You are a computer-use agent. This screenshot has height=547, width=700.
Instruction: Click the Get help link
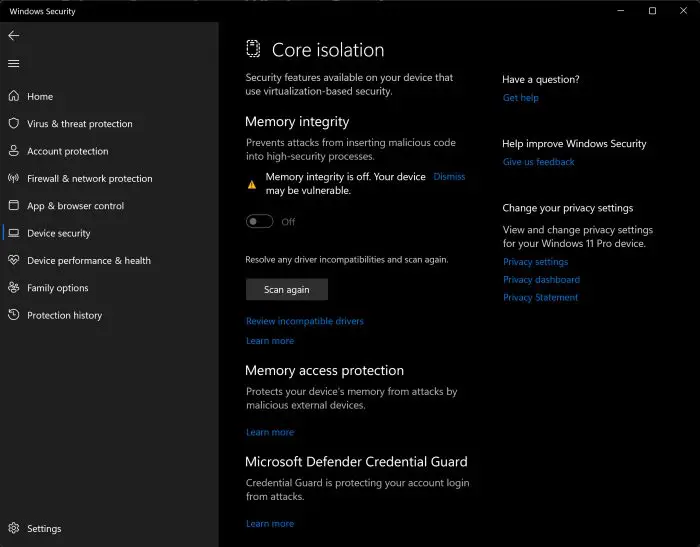tap(521, 98)
